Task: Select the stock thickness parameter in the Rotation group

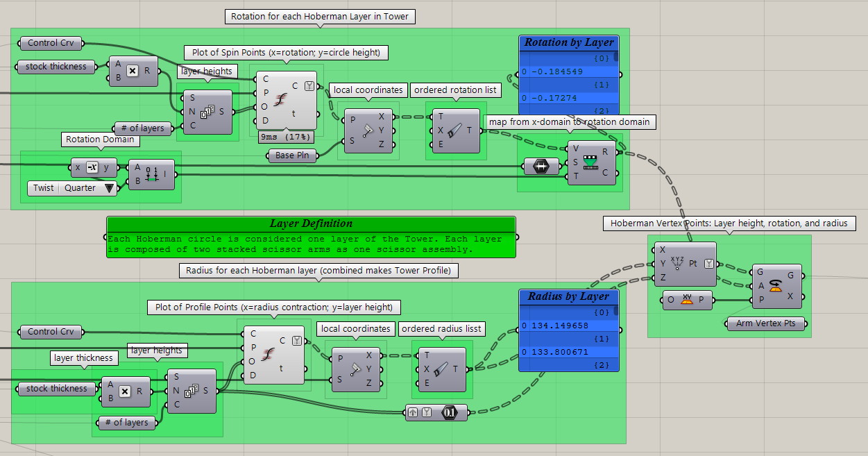Action: pos(56,67)
